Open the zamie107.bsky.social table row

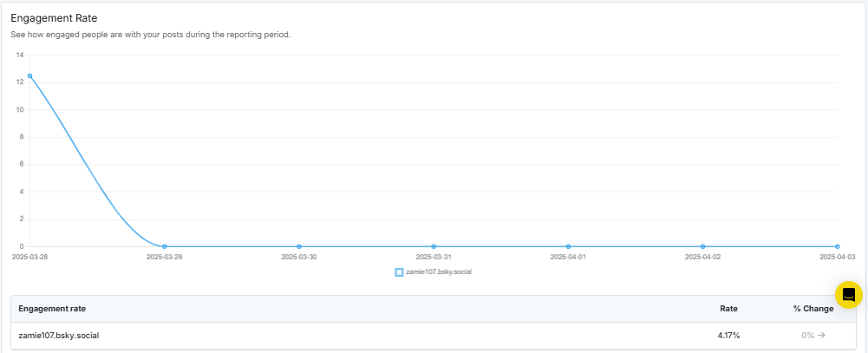tap(434, 336)
